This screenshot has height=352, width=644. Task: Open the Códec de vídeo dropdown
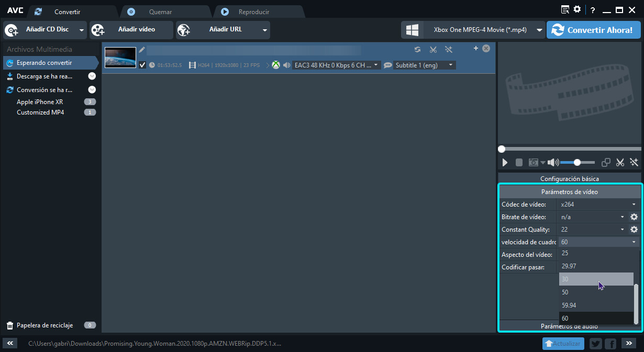pos(598,205)
